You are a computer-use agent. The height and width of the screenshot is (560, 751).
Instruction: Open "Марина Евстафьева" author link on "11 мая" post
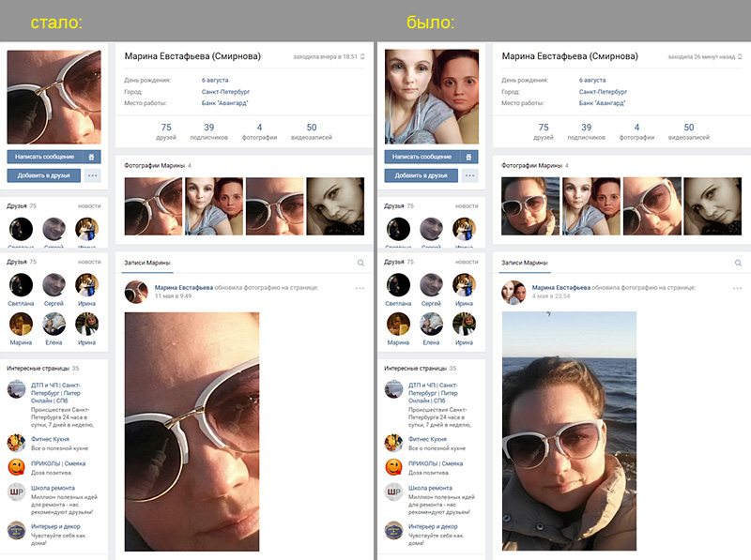click(x=184, y=288)
